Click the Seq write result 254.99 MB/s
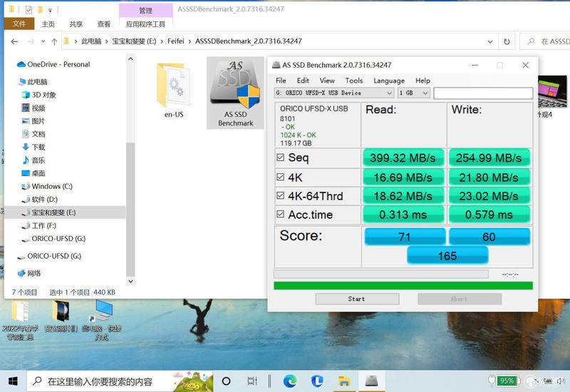 [x=489, y=158]
